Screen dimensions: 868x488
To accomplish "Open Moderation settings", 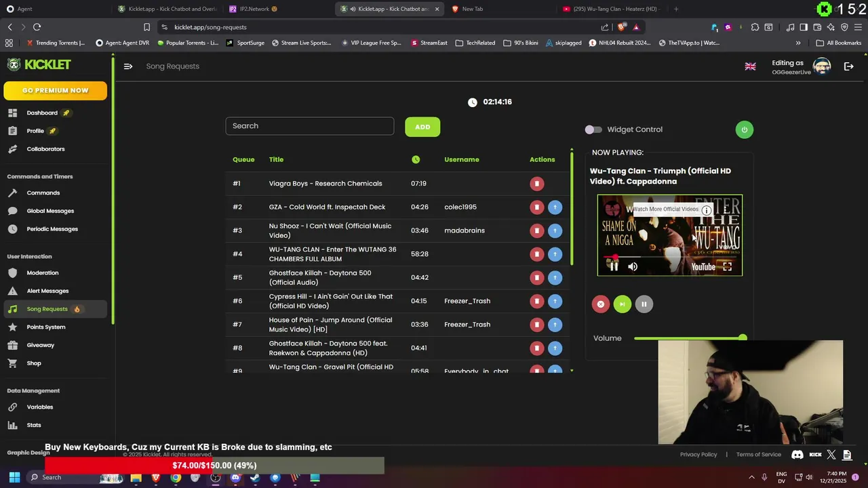I will 42,272.
